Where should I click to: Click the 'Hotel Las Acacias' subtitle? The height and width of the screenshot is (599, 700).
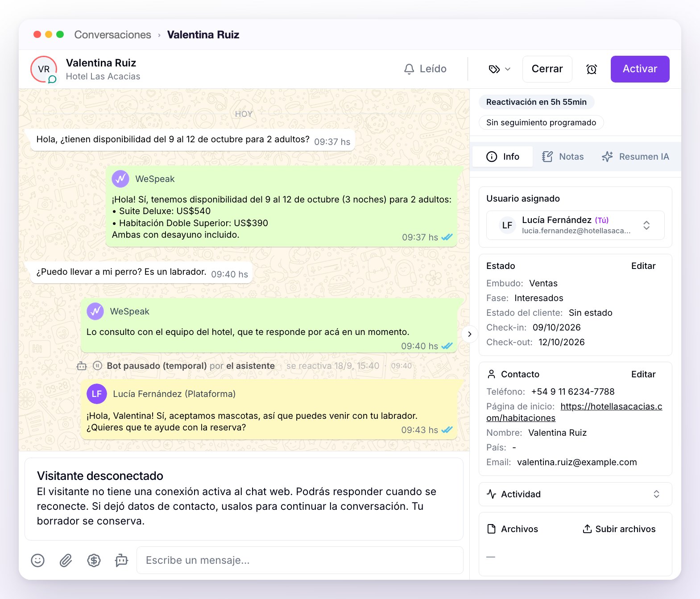(x=103, y=76)
